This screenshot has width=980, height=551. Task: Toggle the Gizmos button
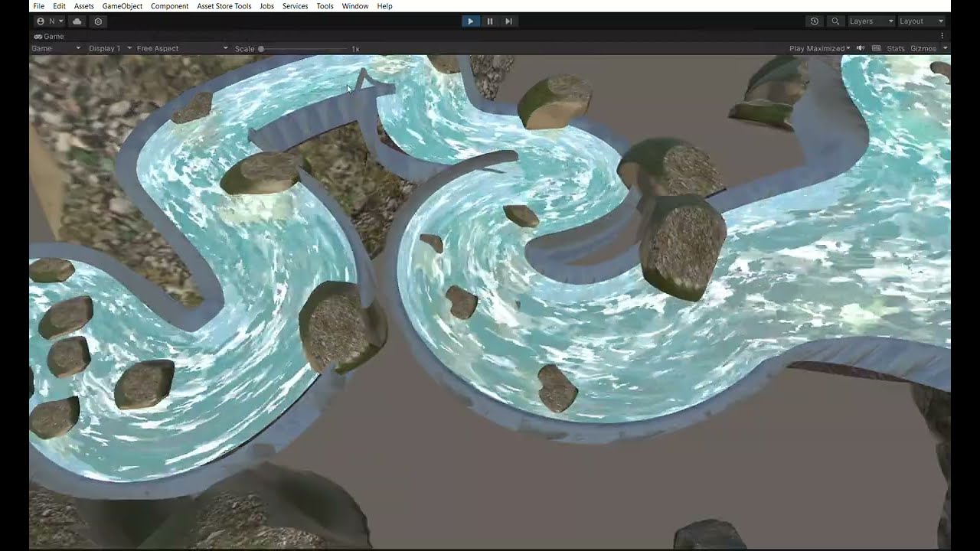pos(923,48)
